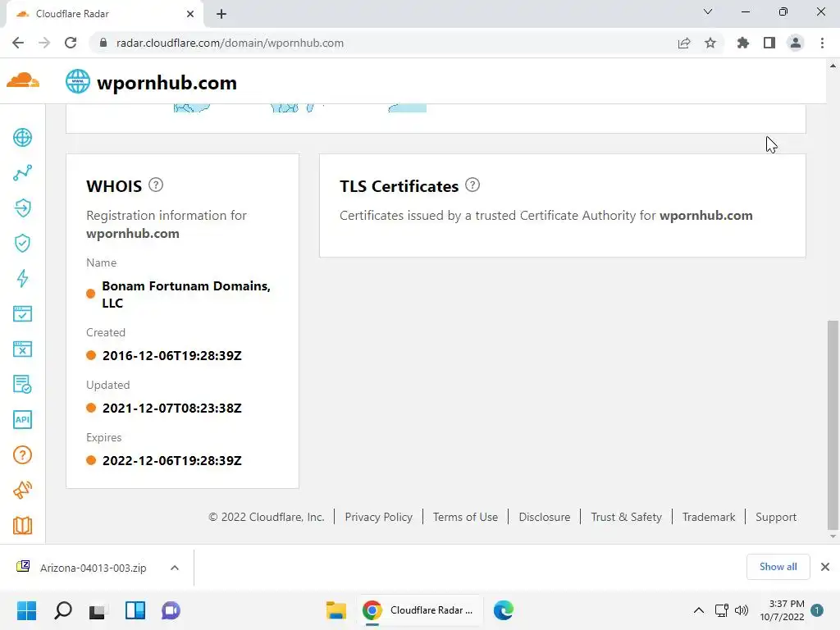Open the Task View taskbar icon
This screenshot has height=630, width=840.
[98, 610]
